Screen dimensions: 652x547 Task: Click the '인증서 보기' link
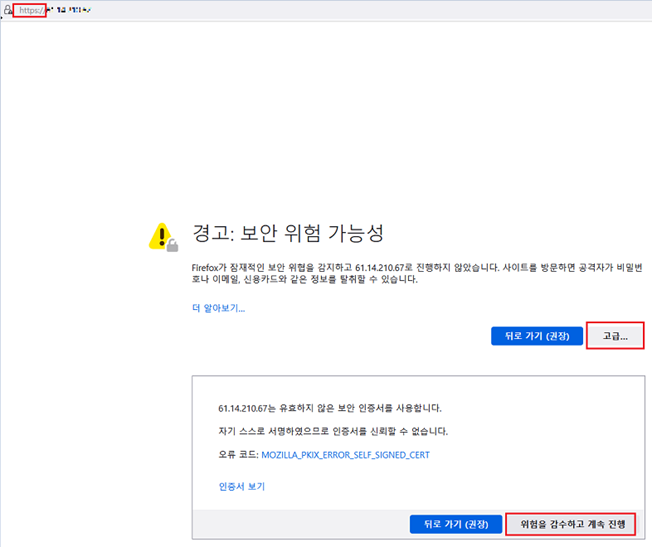coord(242,486)
